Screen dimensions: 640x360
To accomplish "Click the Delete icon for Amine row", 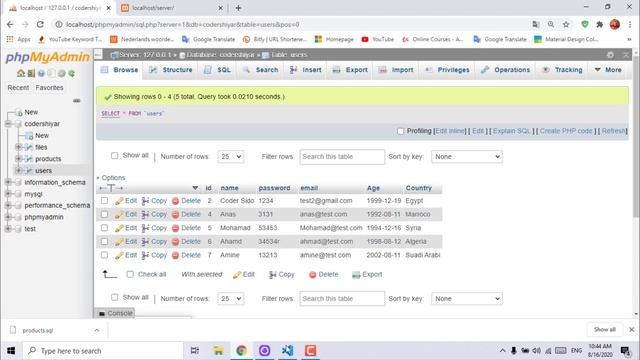I will pyautogui.click(x=176, y=256).
